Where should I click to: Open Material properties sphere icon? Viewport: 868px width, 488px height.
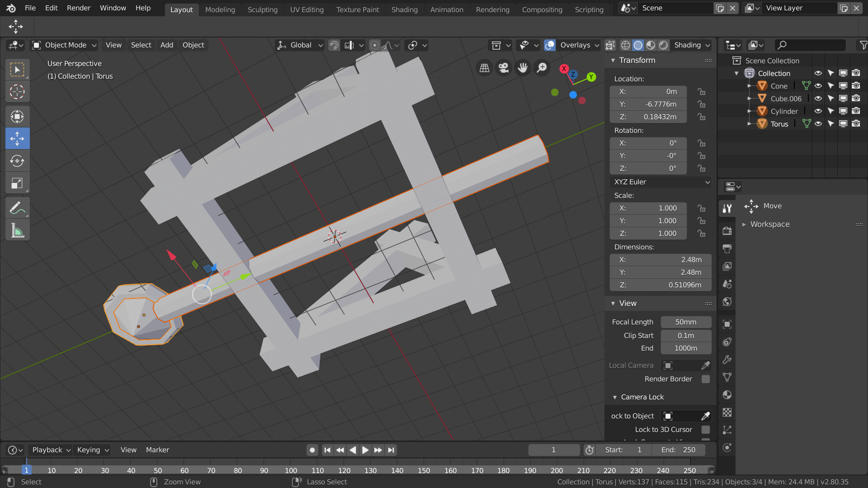point(727,395)
